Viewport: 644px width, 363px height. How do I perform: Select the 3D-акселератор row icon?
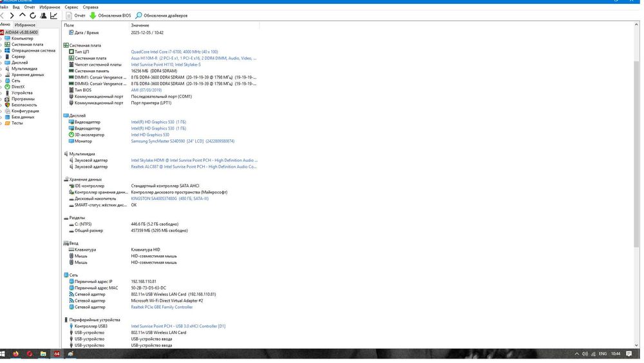[x=71, y=135]
